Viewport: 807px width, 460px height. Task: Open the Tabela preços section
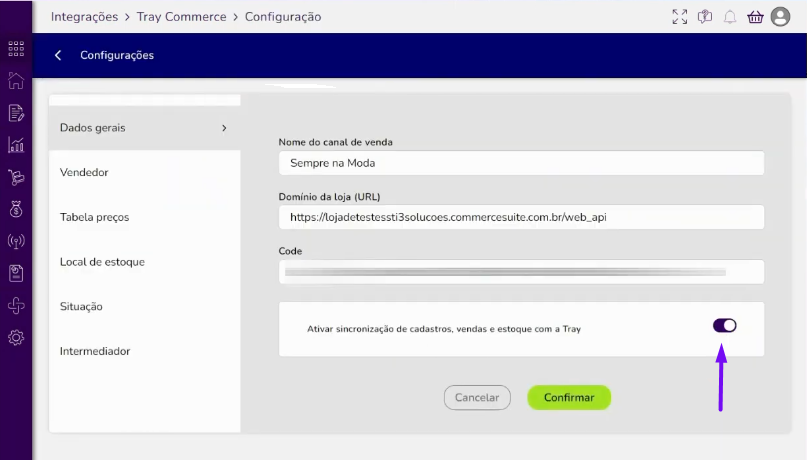145,217
